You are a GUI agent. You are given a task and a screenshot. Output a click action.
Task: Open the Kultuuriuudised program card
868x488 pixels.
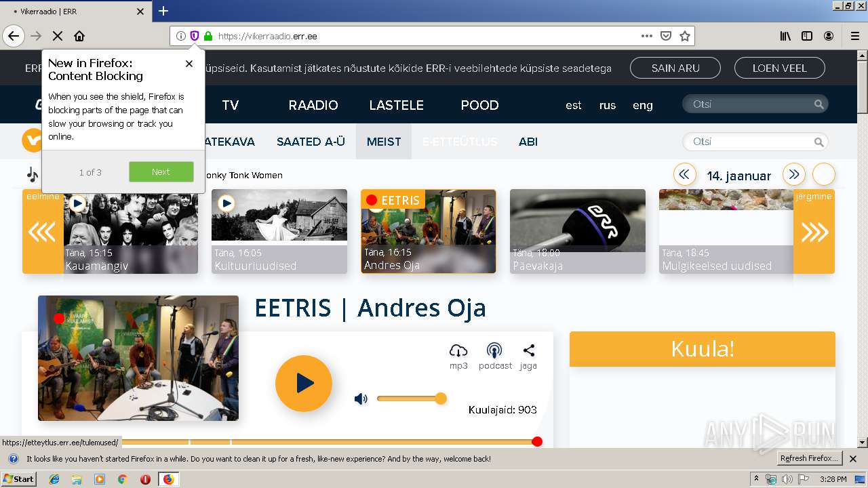(279, 232)
